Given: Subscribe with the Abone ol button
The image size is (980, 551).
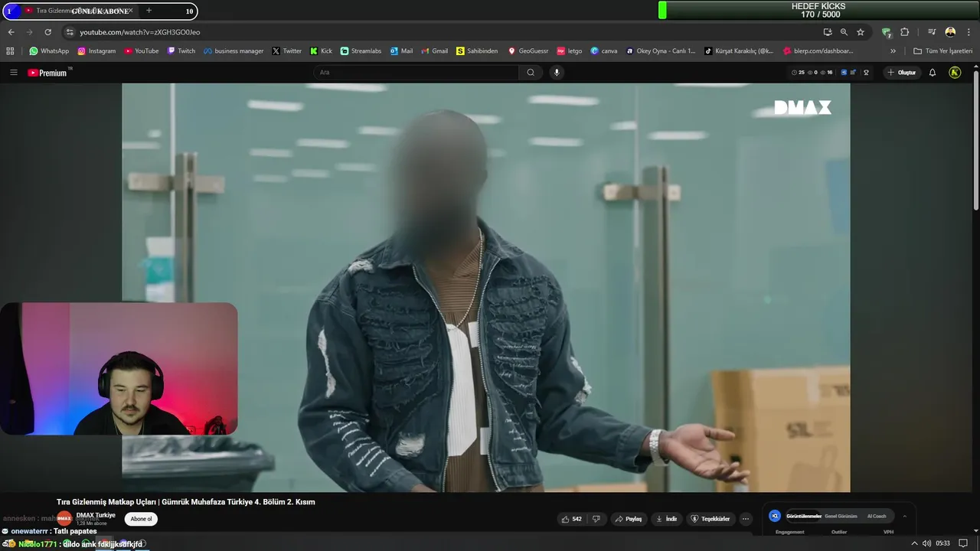Looking at the screenshot, I should click(141, 519).
